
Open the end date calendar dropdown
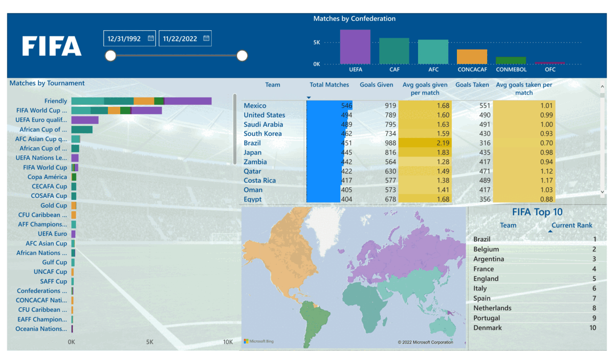[205, 38]
